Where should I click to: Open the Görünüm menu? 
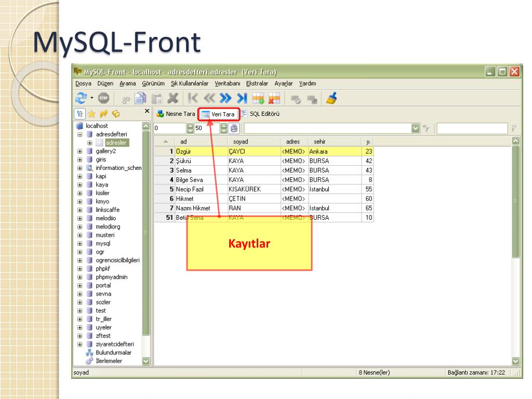tap(153, 84)
